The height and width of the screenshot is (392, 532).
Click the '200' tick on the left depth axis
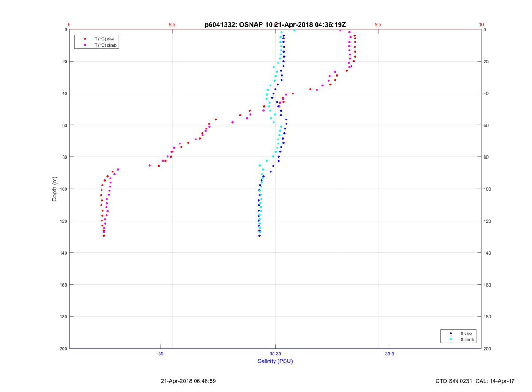63,349
